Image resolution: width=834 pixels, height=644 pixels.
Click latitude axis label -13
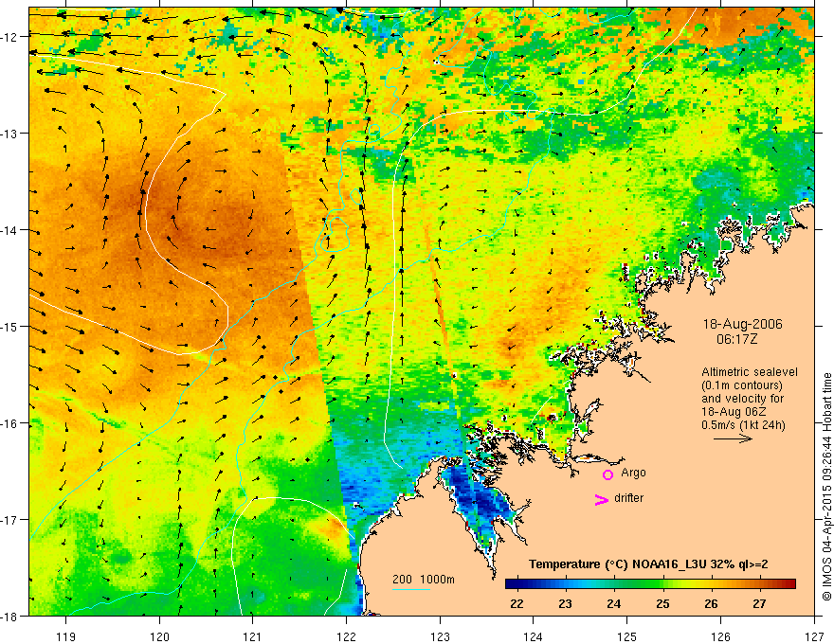click(x=10, y=134)
